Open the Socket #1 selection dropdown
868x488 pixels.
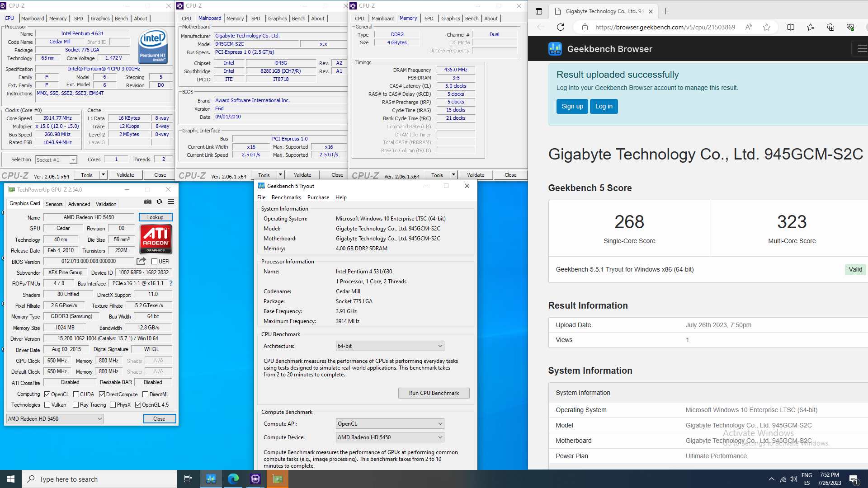57,160
